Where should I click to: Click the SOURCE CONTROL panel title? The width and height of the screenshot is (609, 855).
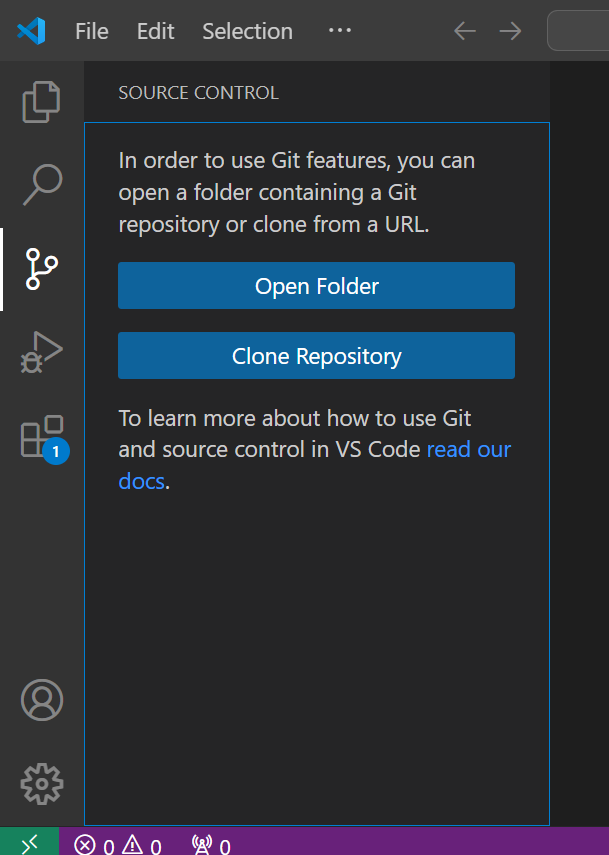point(198,93)
